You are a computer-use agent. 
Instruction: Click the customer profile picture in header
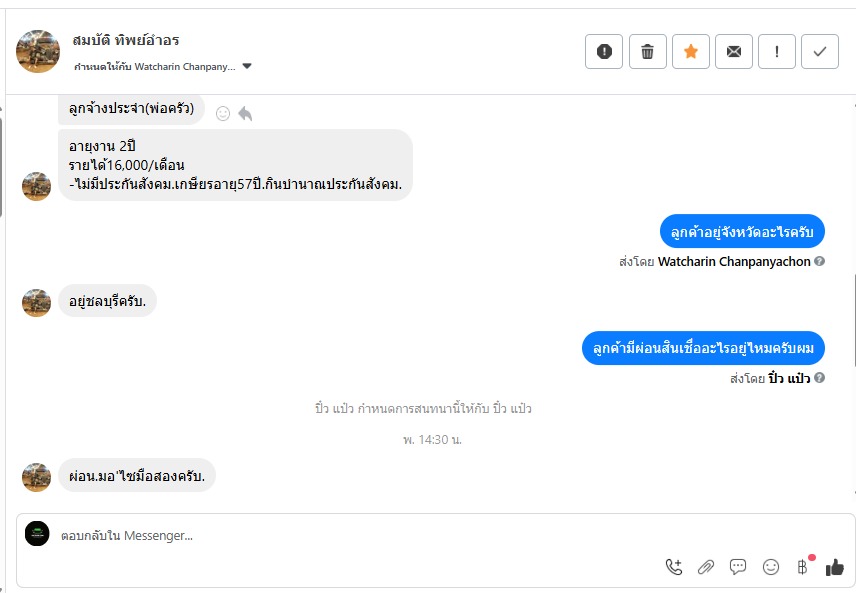pos(39,51)
